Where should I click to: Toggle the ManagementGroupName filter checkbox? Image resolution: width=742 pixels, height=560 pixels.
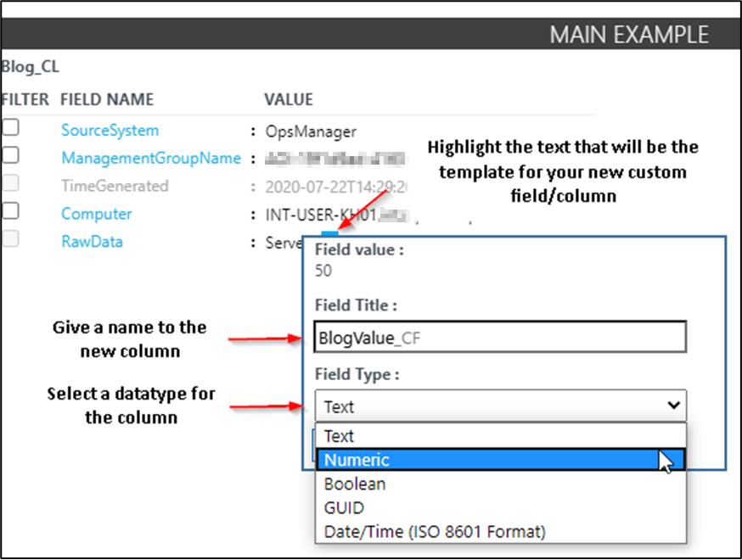tap(11, 154)
